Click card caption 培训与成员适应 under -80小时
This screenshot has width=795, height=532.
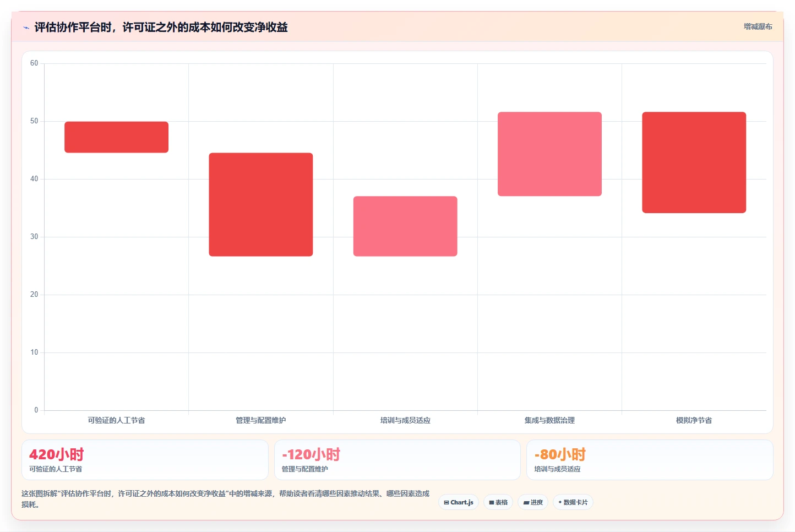557,469
